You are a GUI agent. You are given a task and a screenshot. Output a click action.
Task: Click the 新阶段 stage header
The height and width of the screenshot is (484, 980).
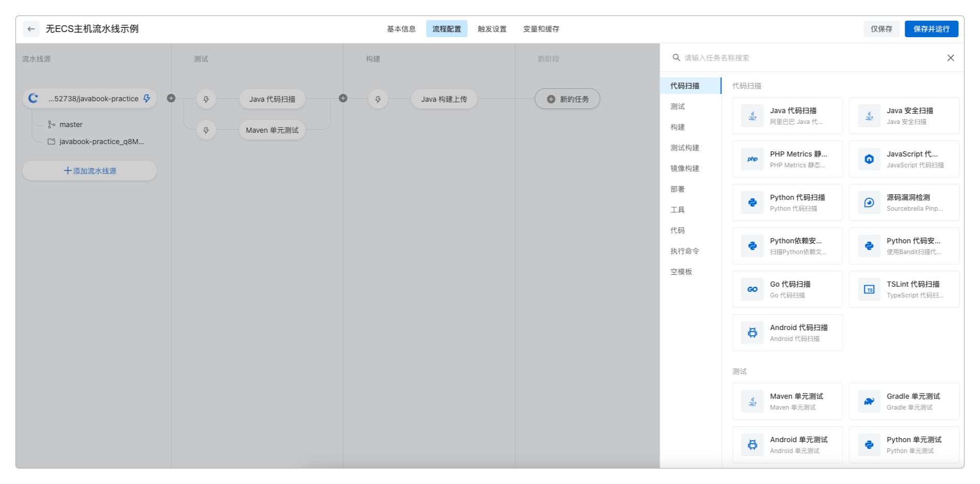(548, 59)
